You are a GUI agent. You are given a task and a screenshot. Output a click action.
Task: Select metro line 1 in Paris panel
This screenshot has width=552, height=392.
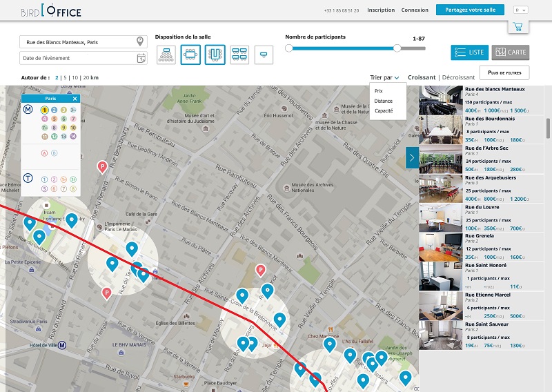[x=45, y=110]
